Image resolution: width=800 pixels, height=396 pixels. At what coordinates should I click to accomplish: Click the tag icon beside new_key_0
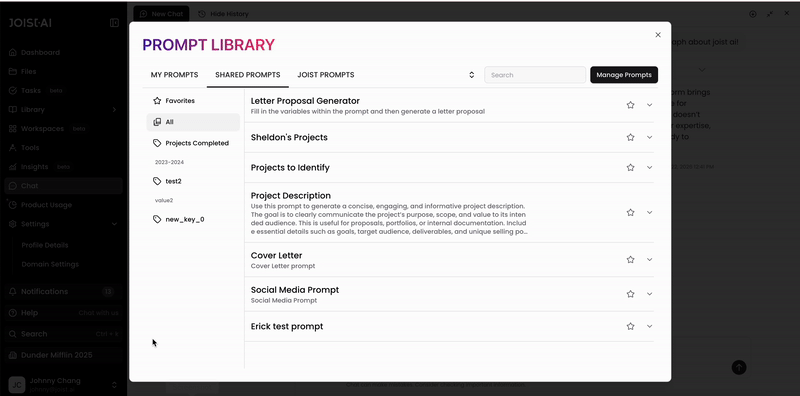coord(157,219)
